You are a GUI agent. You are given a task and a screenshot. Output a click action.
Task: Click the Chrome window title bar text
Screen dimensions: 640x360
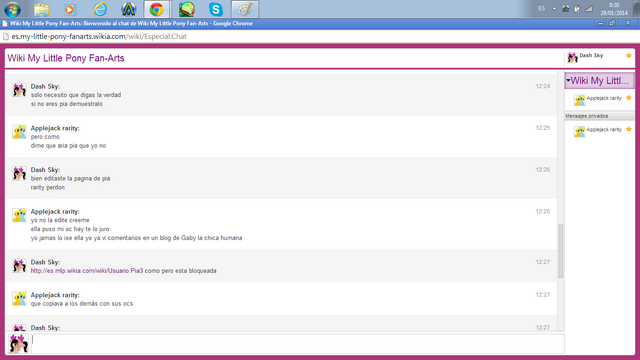(131, 24)
